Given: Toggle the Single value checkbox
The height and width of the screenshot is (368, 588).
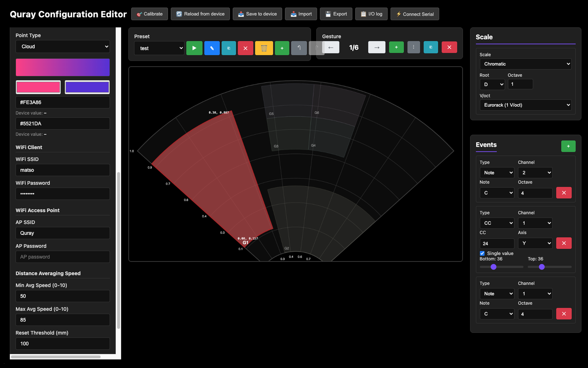Looking at the screenshot, I should tap(482, 253).
